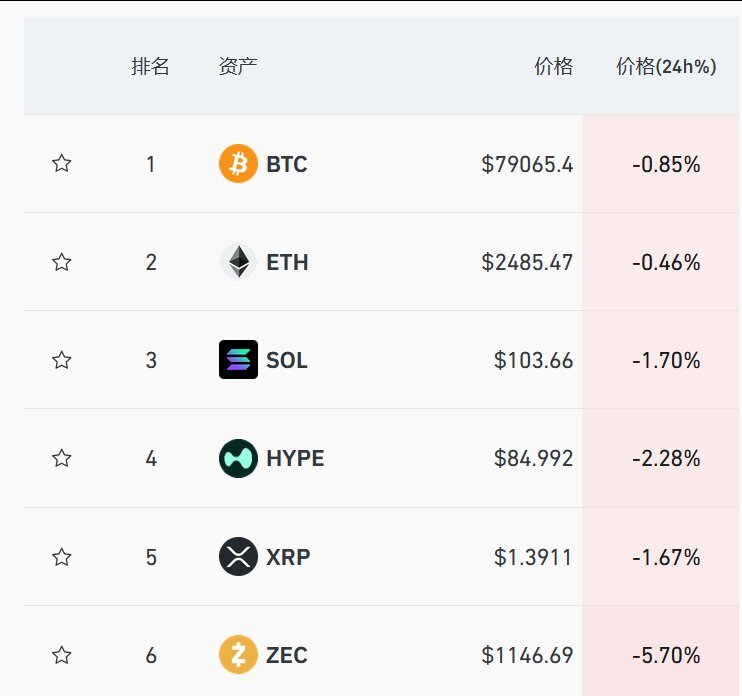Favorite BTC with its star icon
This screenshot has height=696, width=742.
[62, 164]
